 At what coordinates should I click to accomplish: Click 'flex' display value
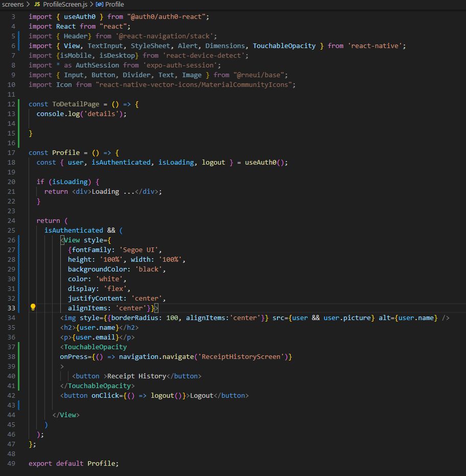click(115, 289)
